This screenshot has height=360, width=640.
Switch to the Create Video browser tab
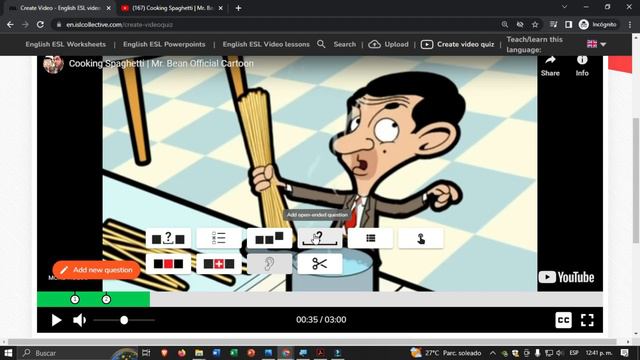(60, 8)
